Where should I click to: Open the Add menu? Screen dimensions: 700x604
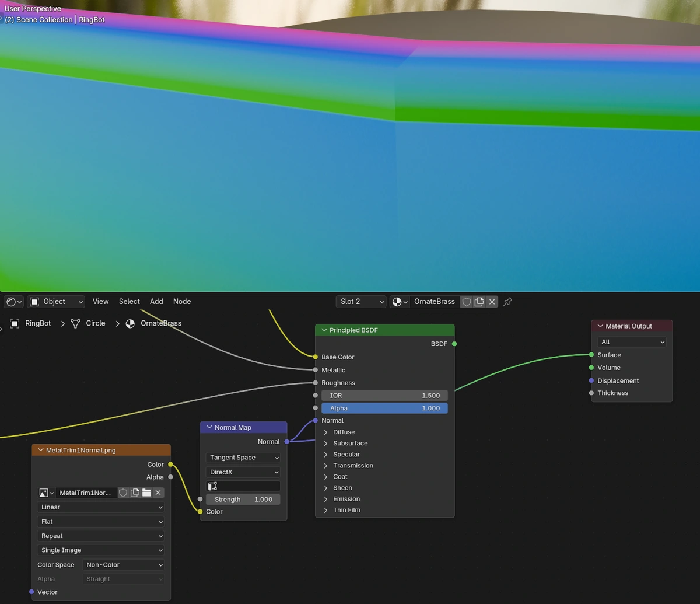156,302
